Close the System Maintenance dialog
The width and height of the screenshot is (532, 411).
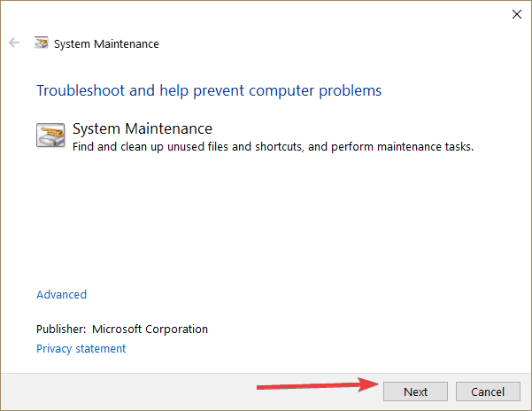pos(517,14)
